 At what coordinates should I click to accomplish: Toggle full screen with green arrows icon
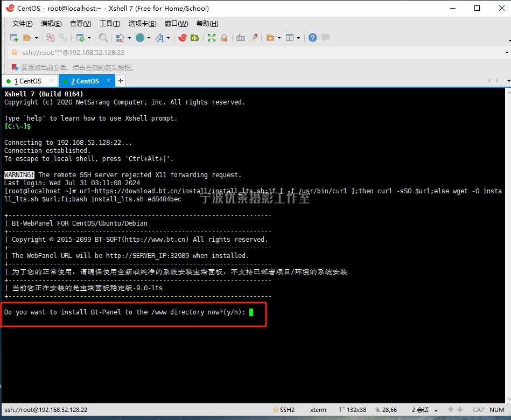212,38
